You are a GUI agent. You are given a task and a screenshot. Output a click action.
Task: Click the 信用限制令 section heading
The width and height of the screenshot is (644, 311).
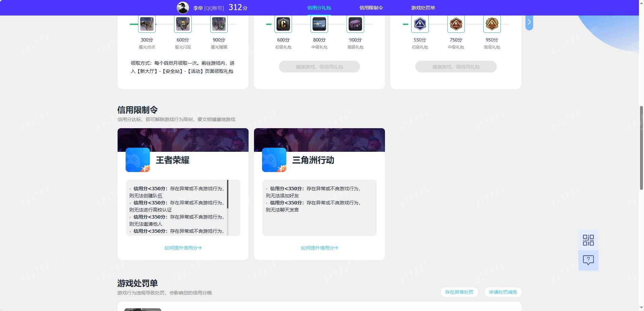(137, 110)
